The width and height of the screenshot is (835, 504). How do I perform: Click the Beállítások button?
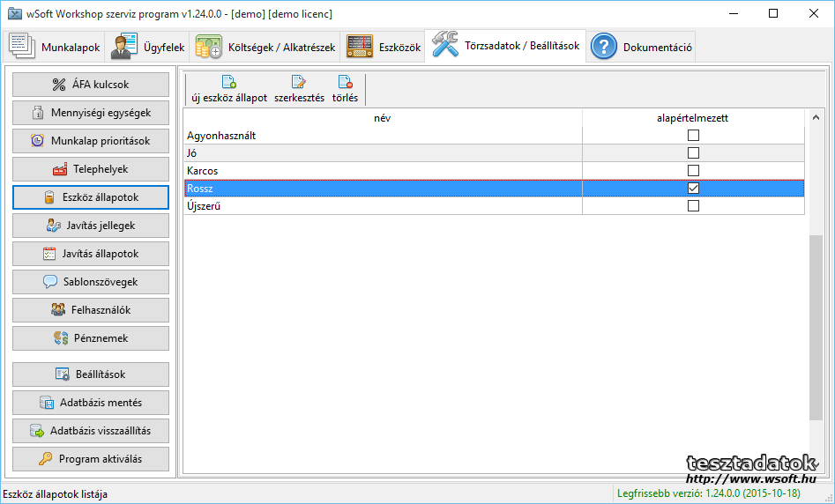(x=91, y=374)
